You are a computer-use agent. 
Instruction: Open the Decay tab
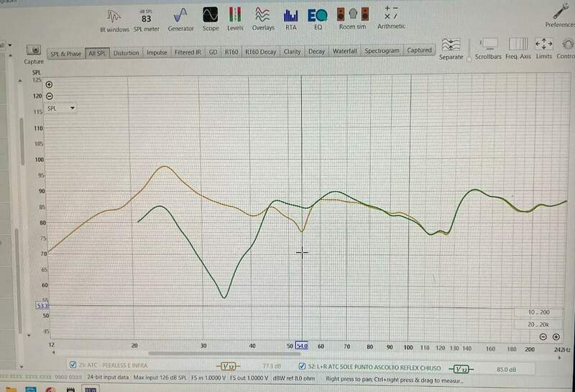[316, 51]
